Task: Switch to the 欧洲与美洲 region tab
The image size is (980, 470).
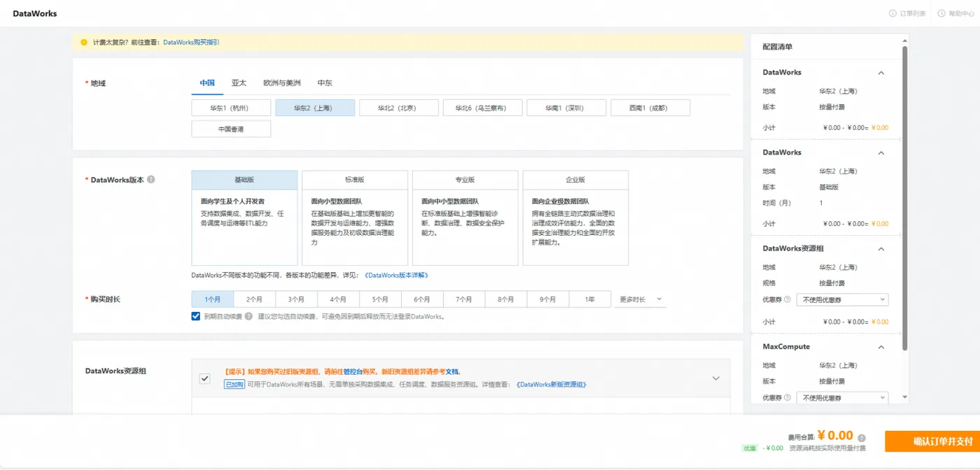Action: [282, 83]
